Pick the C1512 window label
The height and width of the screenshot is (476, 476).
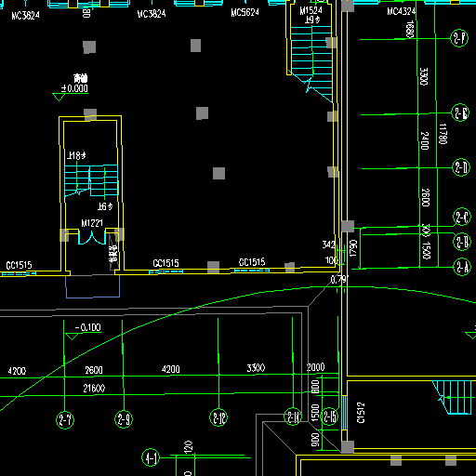pyautogui.click(x=361, y=413)
